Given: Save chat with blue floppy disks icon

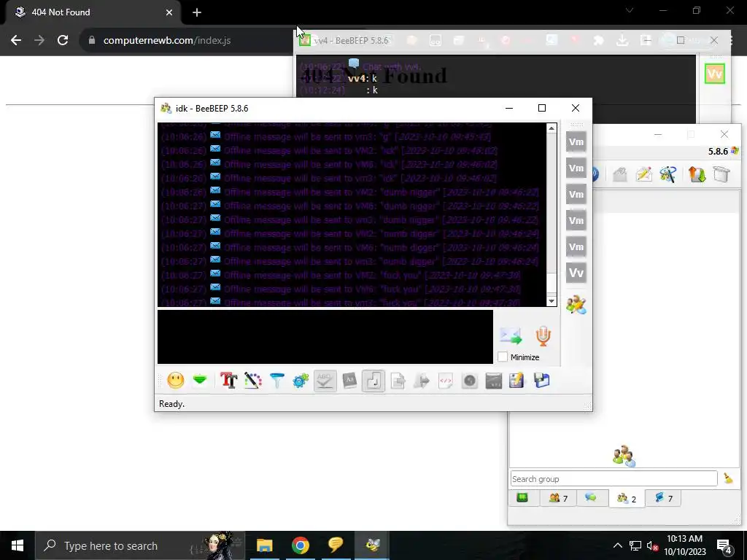Looking at the screenshot, I should 542,381.
